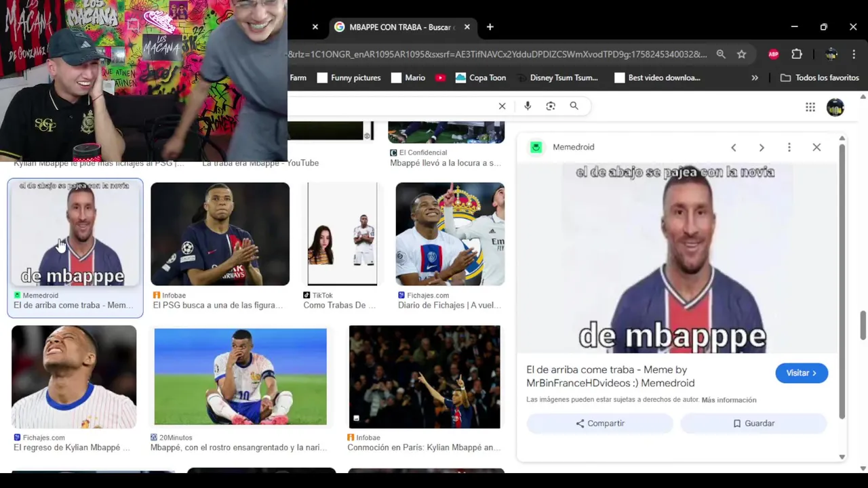The image size is (868, 488).
Task: Share image with Compartir button
Action: (599, 424)
